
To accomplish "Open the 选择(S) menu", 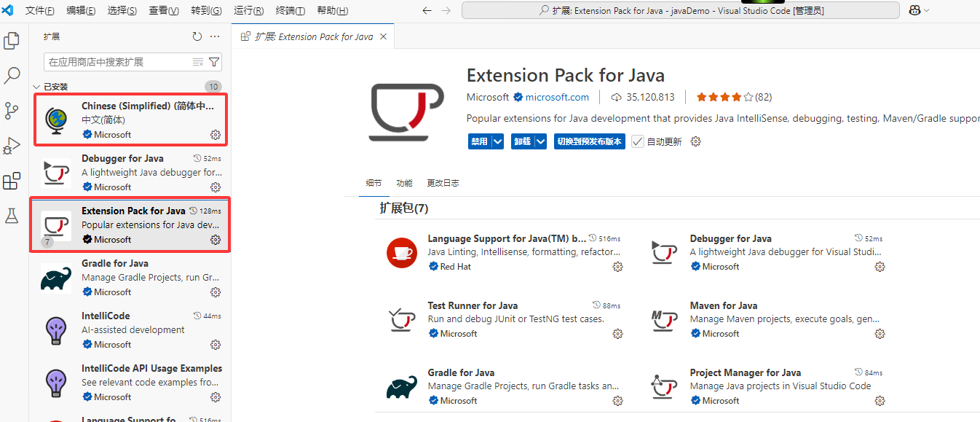I will [122, 11].
